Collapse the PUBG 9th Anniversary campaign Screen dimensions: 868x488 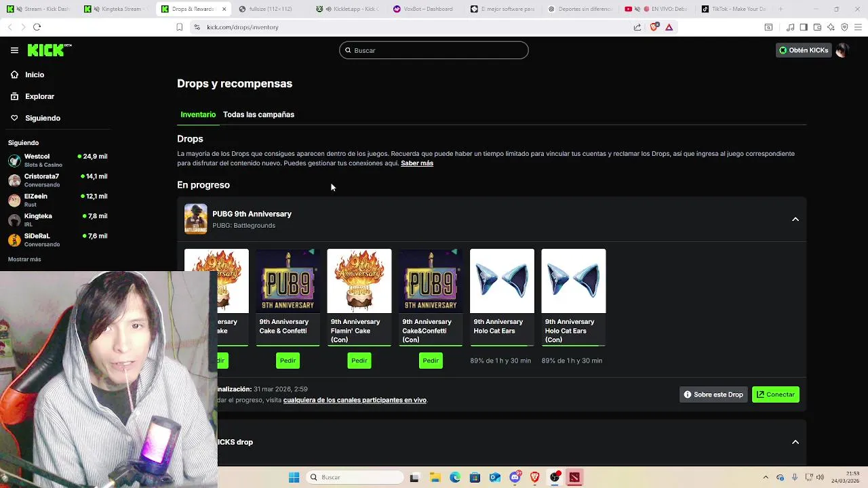795,219
